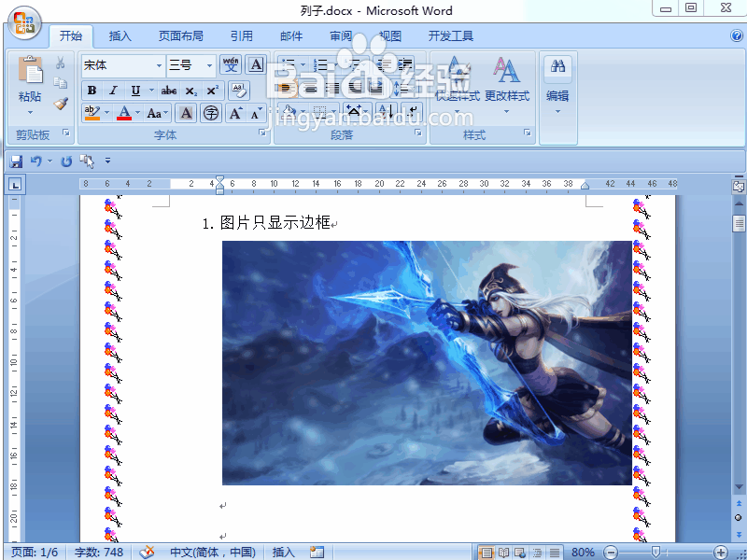Image resolution: width=747 pixels, height=560 pixels.
Task: Apply bold formatting to text
Action: [93, 91]
